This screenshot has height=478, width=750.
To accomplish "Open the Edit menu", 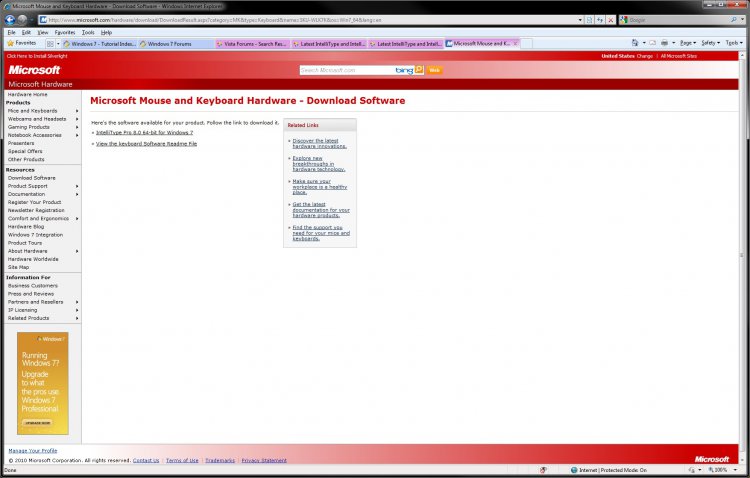I will [26, 33].
